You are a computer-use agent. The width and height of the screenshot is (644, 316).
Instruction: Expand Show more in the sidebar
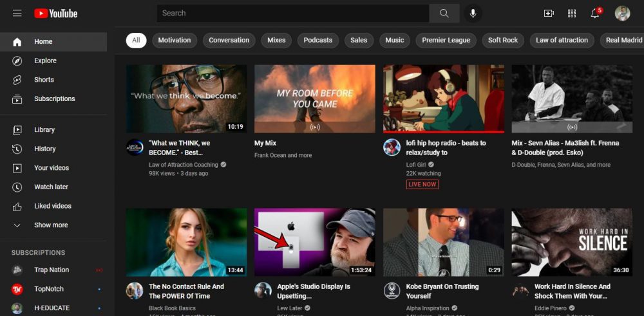tap(53, 225)
